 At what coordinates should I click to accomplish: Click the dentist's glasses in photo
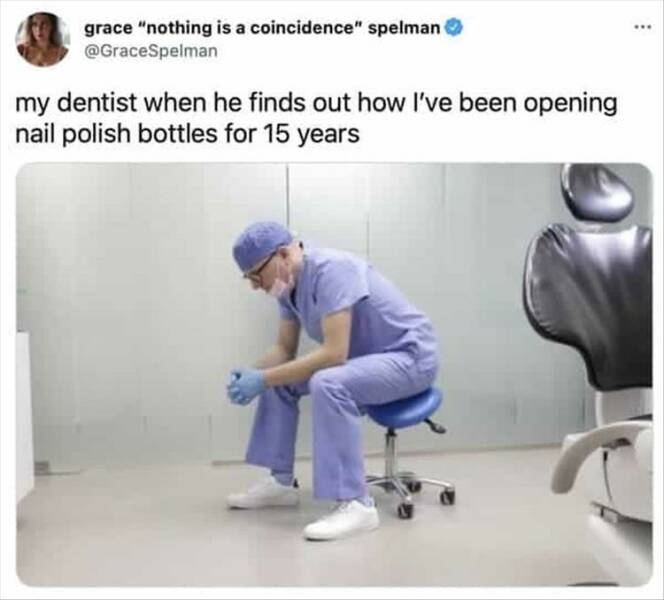[259, 268]
